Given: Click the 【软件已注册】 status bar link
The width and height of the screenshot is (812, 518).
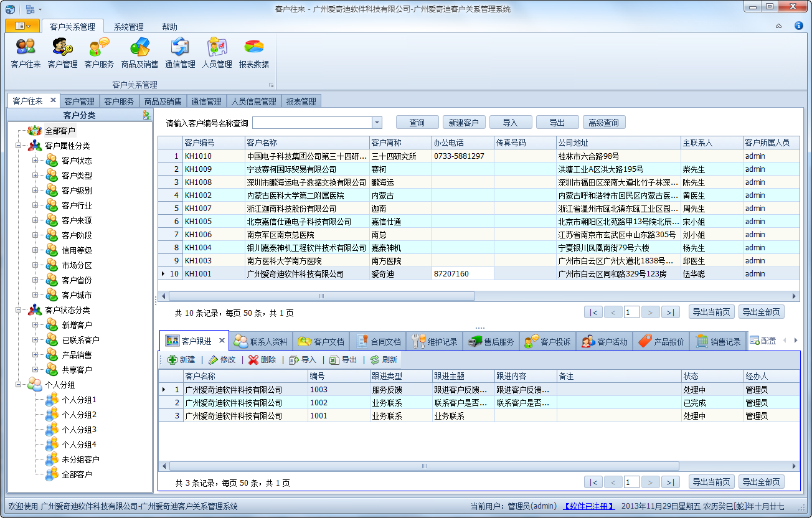Looking at the screenshot, I should pyautogui.click(x=589, y=506).
